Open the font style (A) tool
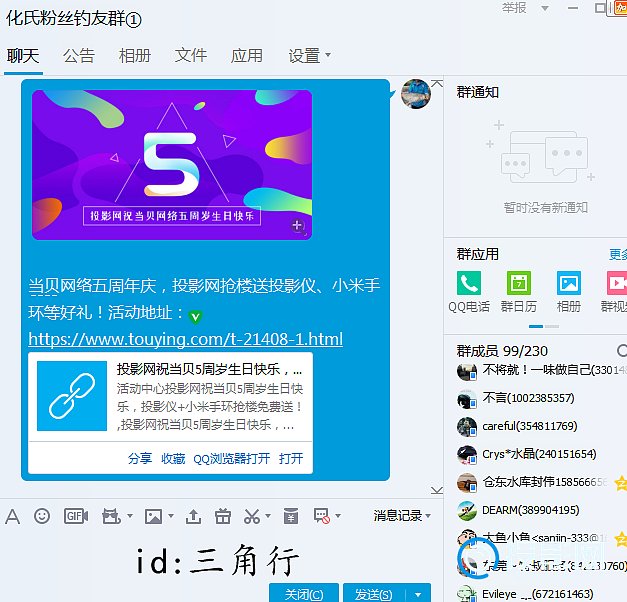627x602 pixels. point(12,516)
